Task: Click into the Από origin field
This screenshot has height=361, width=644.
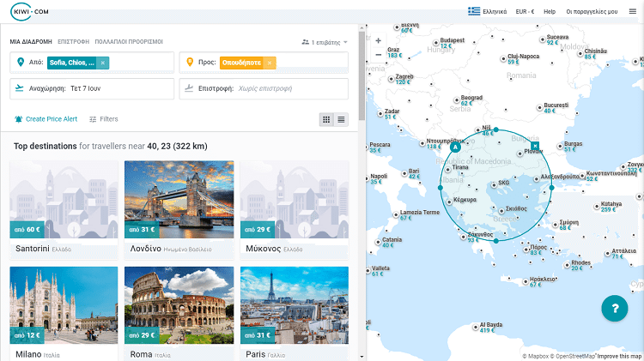Action: point(92,63)
